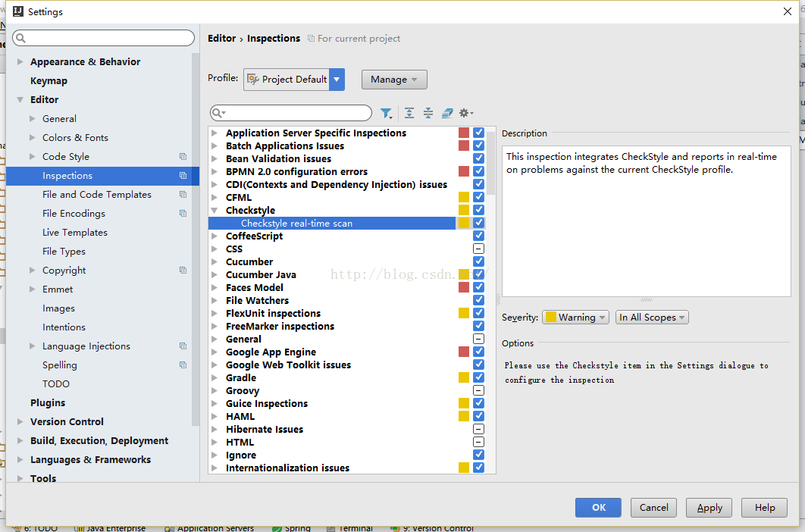Toggle the Groovy inspections checkbox

[478, 390]
